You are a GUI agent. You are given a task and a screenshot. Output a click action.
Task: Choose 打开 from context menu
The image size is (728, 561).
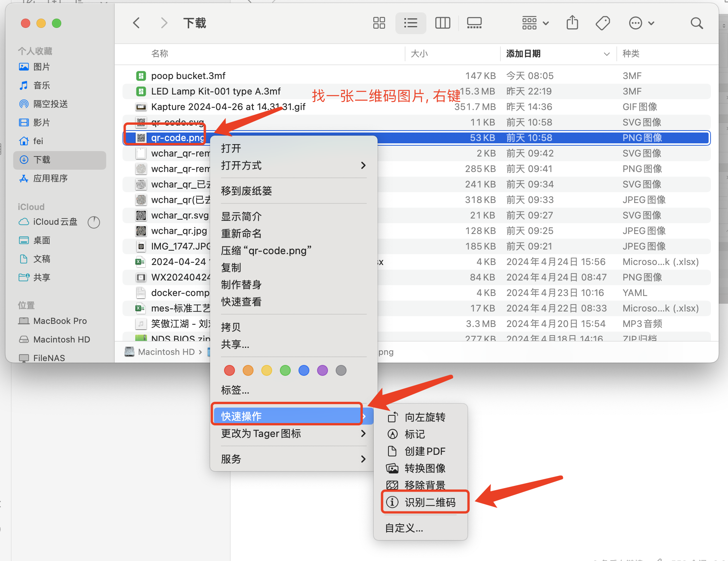[293, 148]
